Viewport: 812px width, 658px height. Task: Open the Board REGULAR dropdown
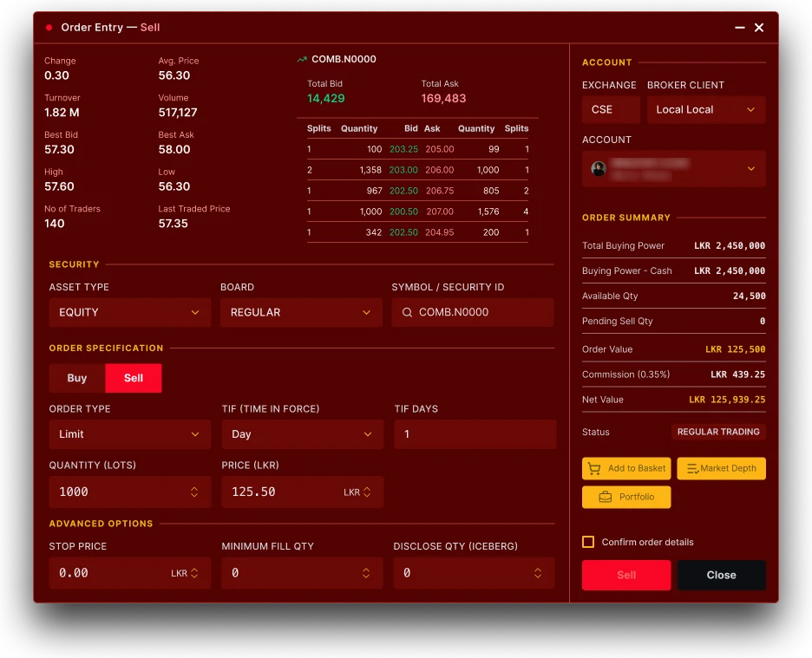click(301, 312)
